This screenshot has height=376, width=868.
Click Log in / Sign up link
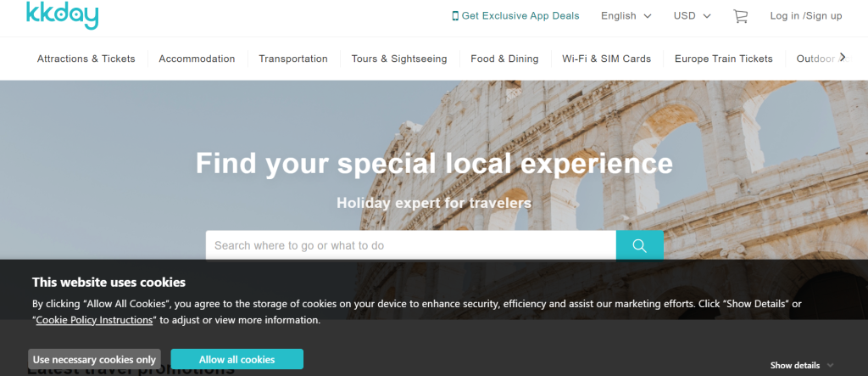click(805, 16)
